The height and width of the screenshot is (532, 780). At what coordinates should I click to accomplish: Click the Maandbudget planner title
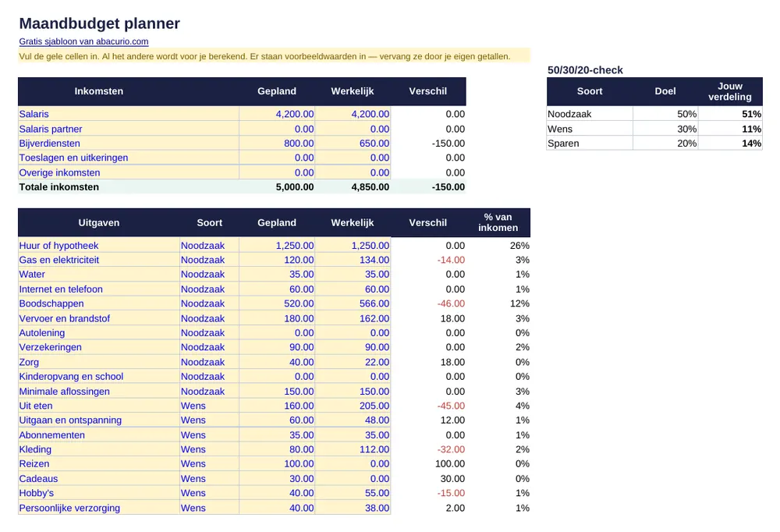point(100,23)
